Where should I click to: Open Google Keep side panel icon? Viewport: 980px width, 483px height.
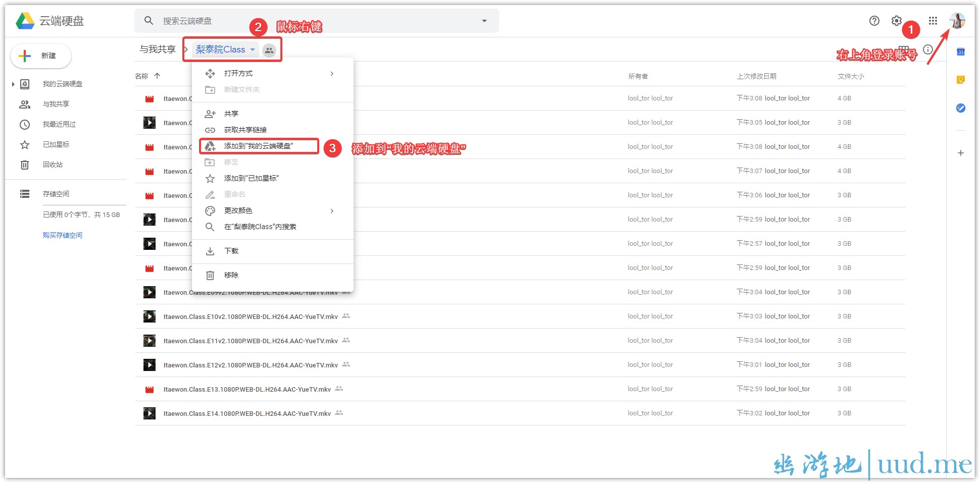[960, 80]
